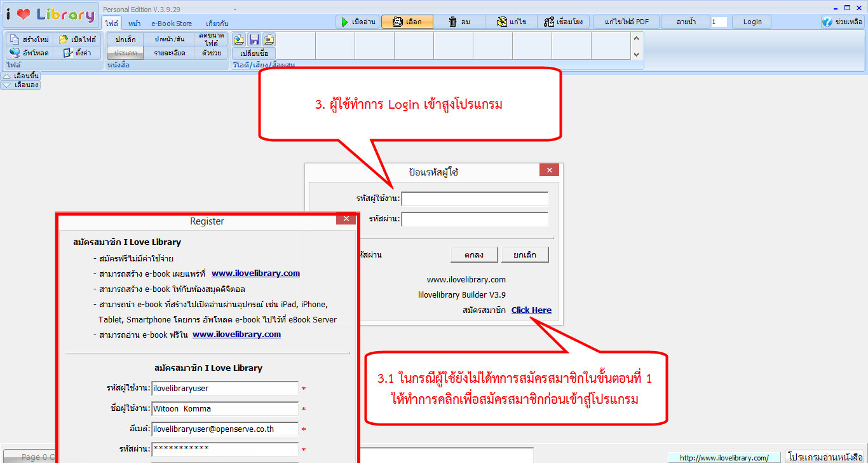Click the สร้างใหม่ (create new) button
868x463 pixels.
(30, 39)
